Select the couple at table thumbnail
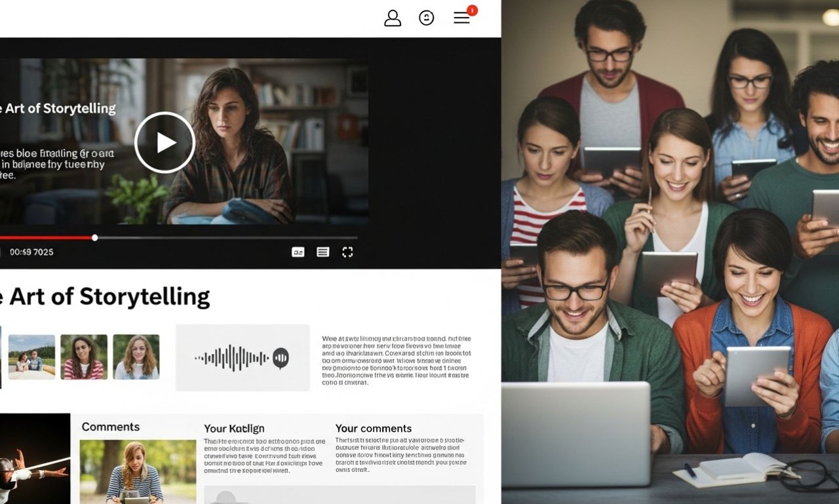839x504 pixels. (31, 357)
